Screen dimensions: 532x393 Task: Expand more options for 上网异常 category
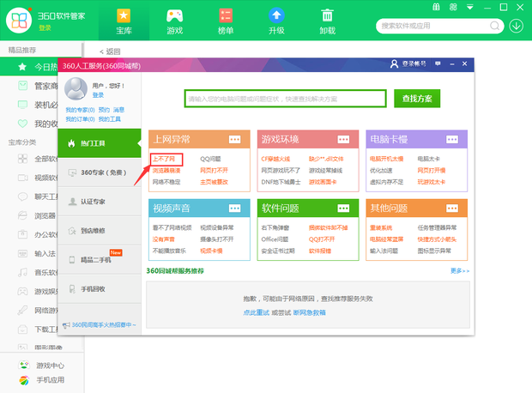tap(235, 139)
